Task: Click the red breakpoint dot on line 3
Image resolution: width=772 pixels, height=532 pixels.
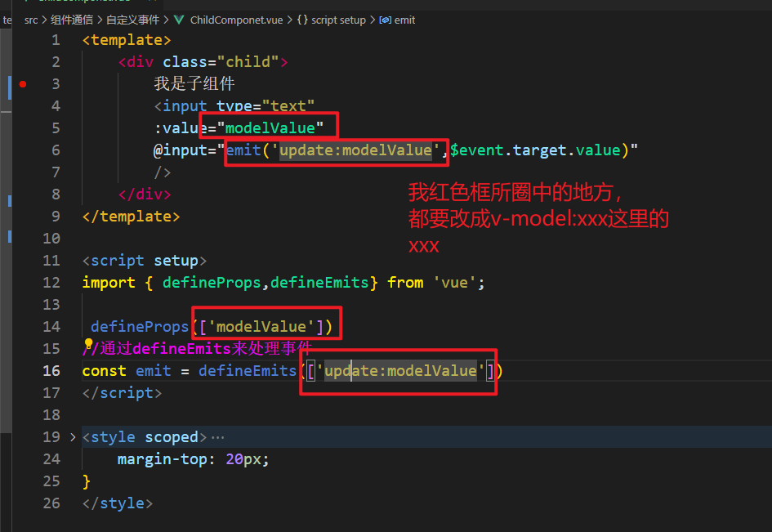Action: 23,84
